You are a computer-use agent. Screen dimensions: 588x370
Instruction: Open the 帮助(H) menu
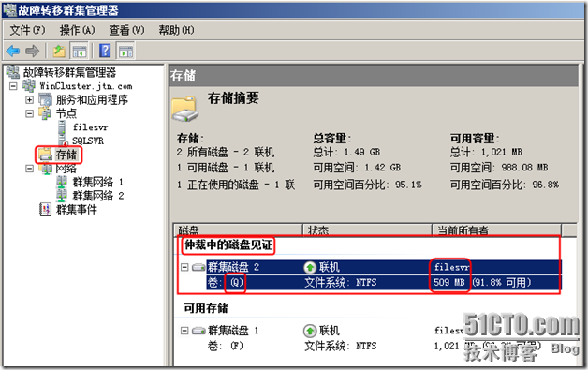point(176,30)
